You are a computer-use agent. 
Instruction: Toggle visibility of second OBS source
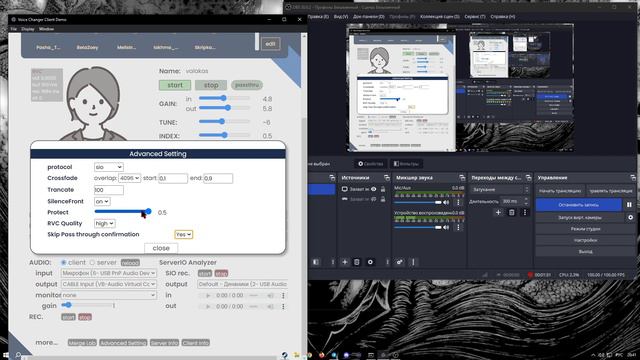click(373, 199)
